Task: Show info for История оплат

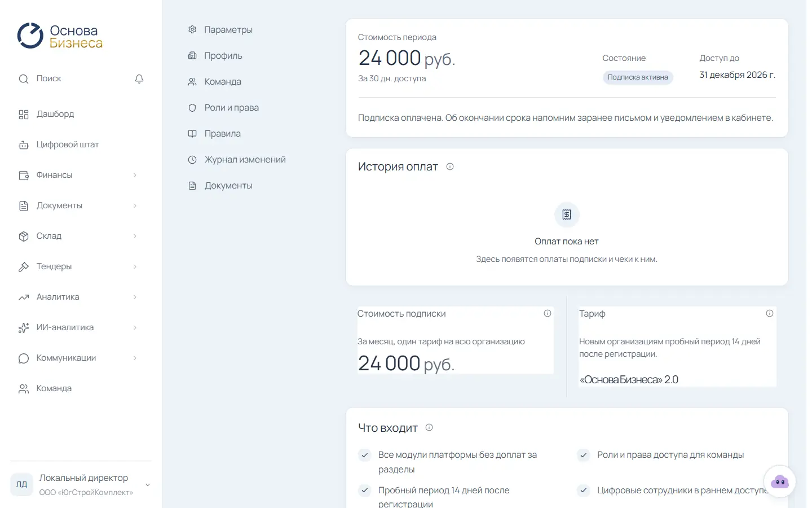Action: (450, 167)
